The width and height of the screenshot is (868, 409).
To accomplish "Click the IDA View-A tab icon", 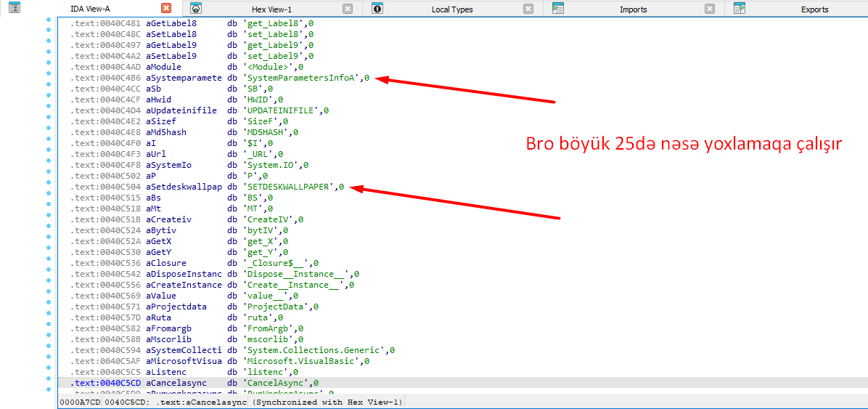I will pos(15,9).
